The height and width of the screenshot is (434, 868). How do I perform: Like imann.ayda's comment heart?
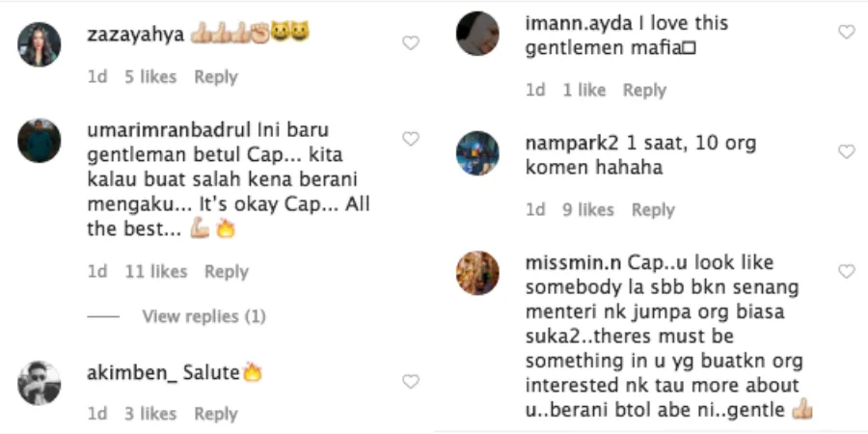click(x=846, y=32)
